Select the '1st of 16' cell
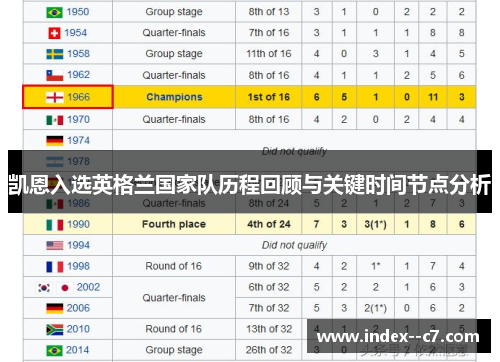The image size is (500, 362). pyautogui.click(x=268, y=97)
